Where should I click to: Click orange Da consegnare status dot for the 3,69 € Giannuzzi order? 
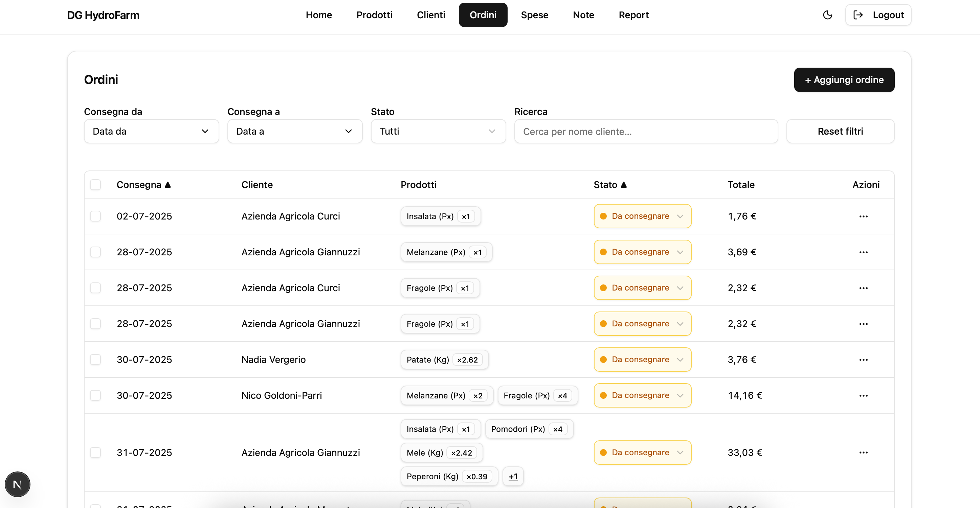(603, 252)
